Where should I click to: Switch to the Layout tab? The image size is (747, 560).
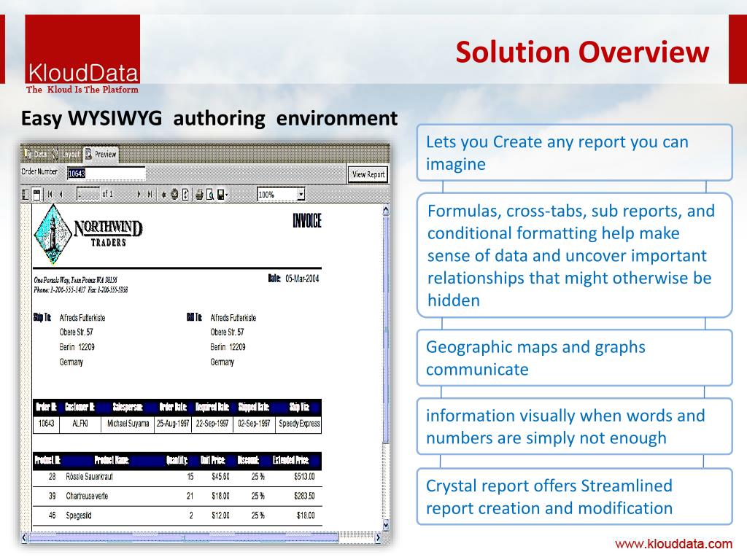tap(66, 154)
